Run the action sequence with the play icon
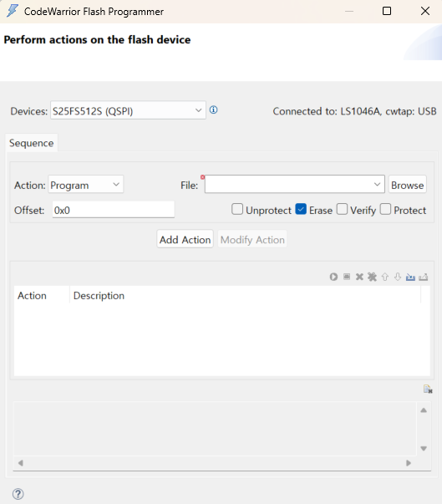The height and width of the screenshot is (504, 442). point(333,277)
